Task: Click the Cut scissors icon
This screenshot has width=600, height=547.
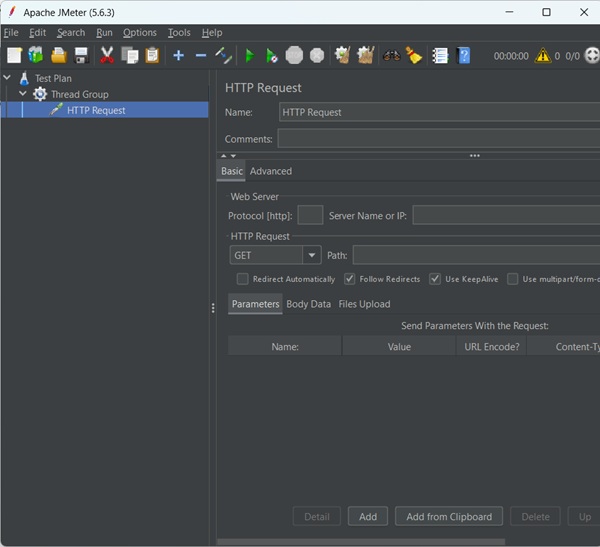Action: tap(107, 56)
